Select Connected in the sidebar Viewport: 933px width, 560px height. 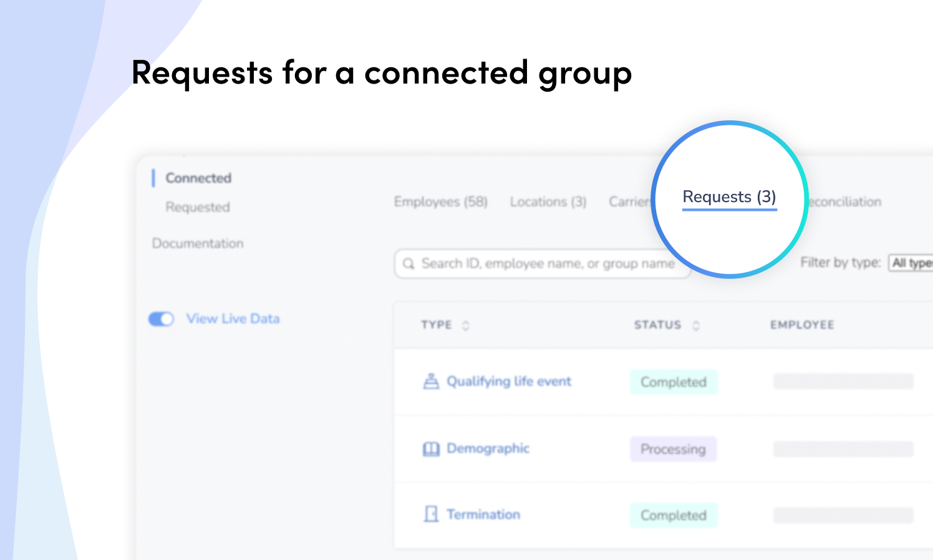tap(198, 178)
